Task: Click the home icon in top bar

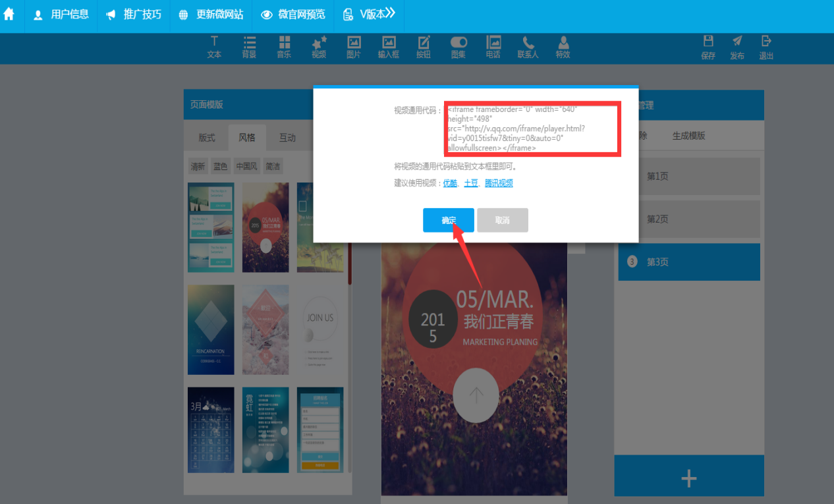Action: point(9,14)
